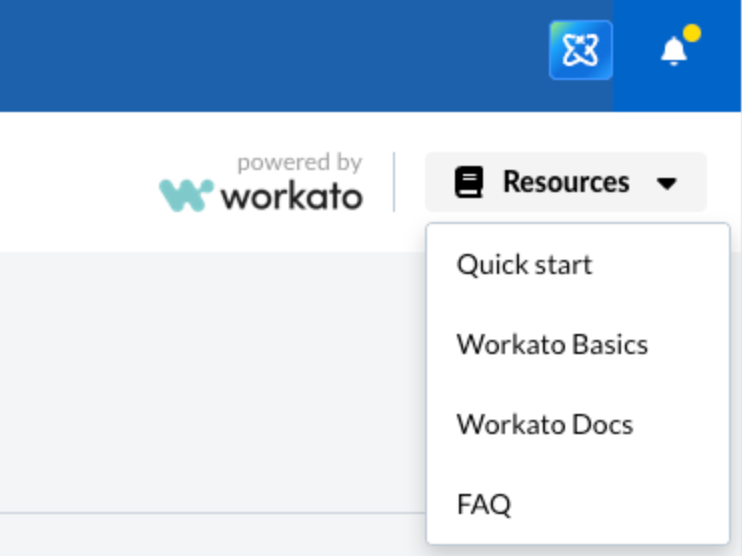
Task: Choose Workato Docs in the dropdown
Action: (544, 424)
